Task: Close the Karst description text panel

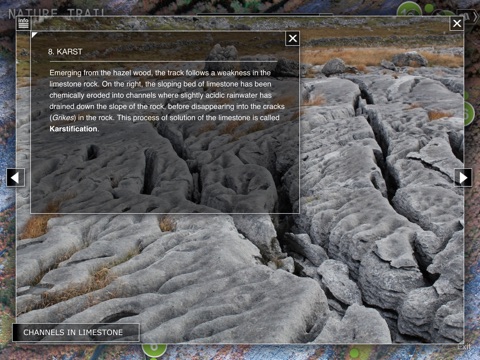Action: 292,39
